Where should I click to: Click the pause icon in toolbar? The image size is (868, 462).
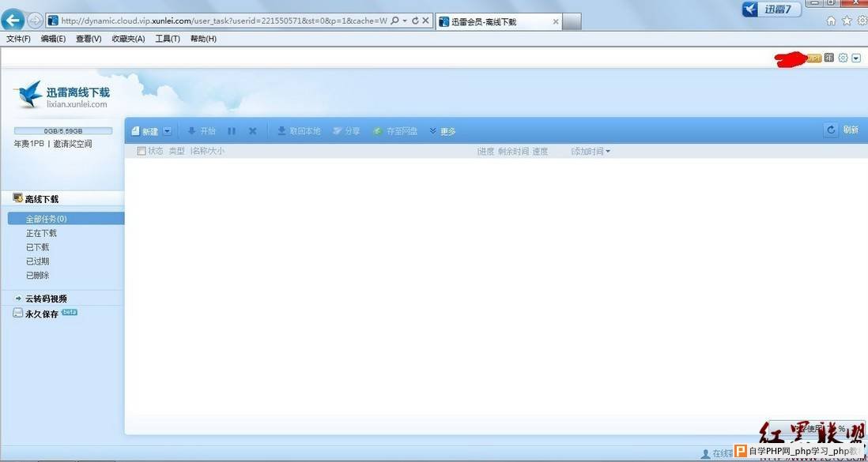[x=232, y=131]
